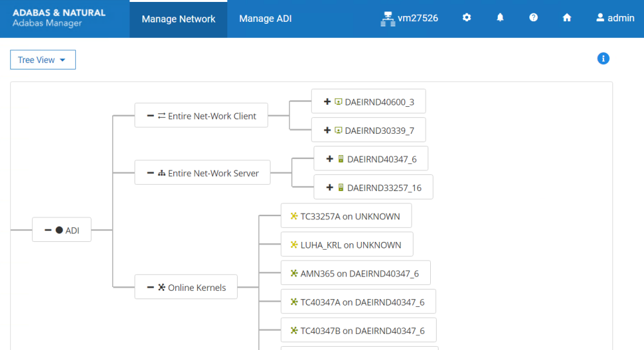This screenshot has height=350, width=644.
Task: Switch to the Manage ADI tab
Action: coord(265,19)
